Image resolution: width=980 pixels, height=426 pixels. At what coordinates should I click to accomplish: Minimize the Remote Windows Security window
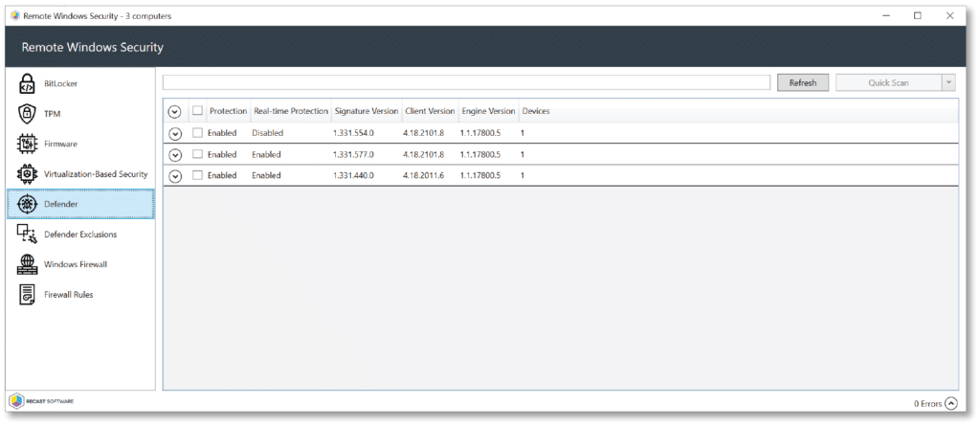tap(885, 16)
